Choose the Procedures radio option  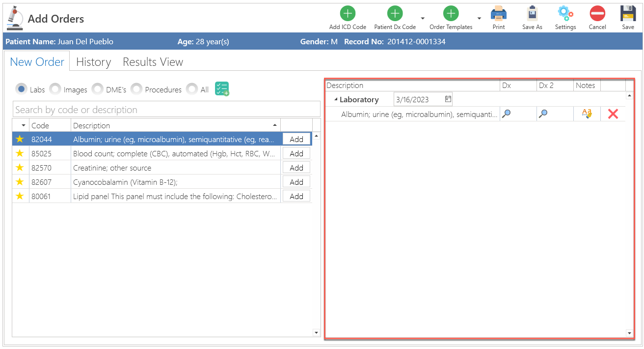point(136,89)
